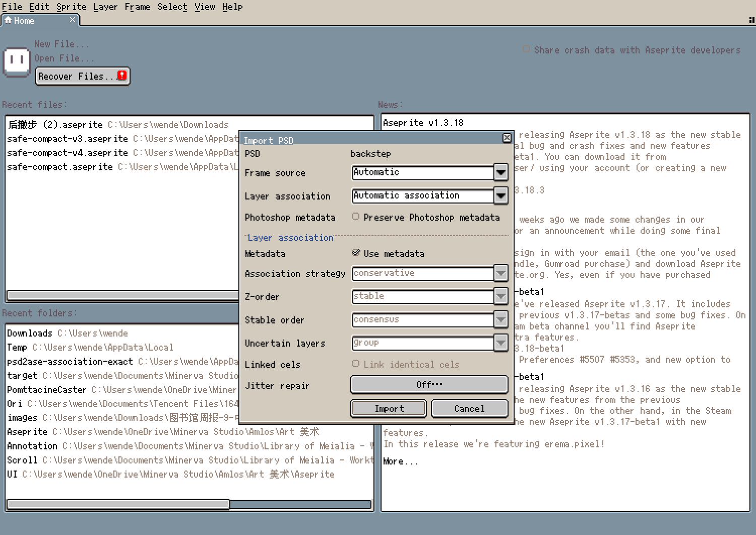Click the stable Z-order field
The image size is (756, 535).
point(423,296)
